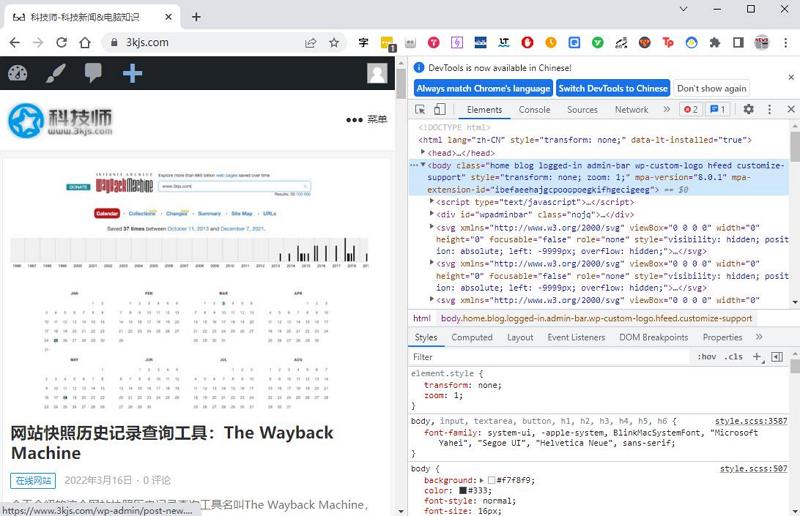The image size is (800, 516).
Task: Toggle the :hov element state option
Action: click(707, 357)
